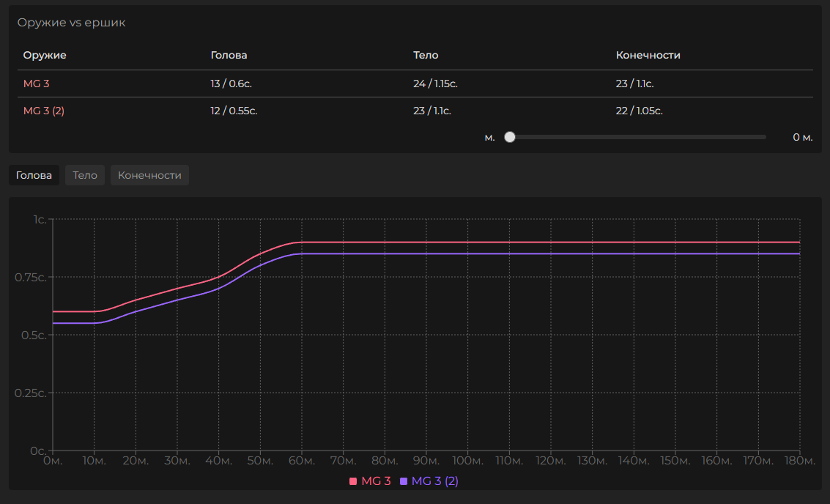Open the Конечности chart tab

coord(149,175)
